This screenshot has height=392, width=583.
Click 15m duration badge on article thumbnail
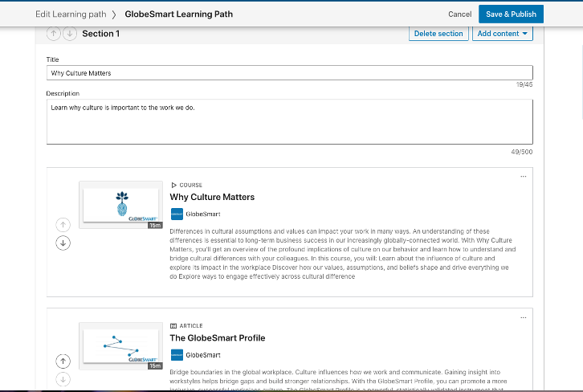(155, 366)
